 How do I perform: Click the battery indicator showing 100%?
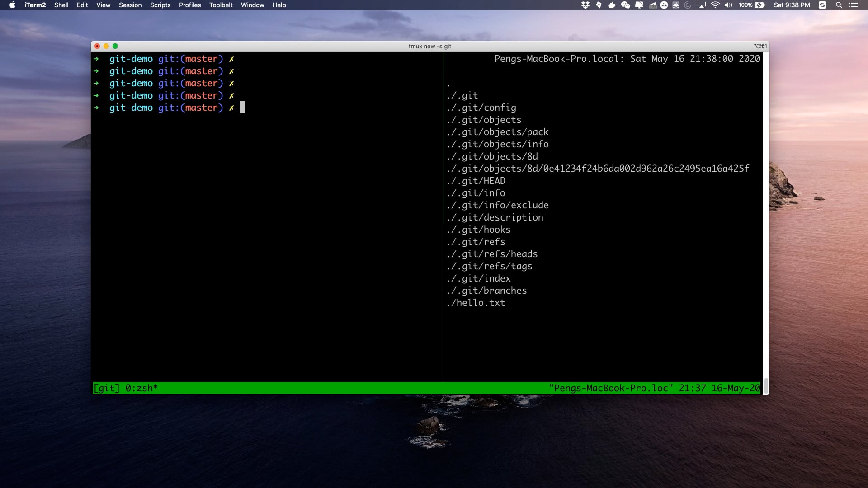point(750,5)
